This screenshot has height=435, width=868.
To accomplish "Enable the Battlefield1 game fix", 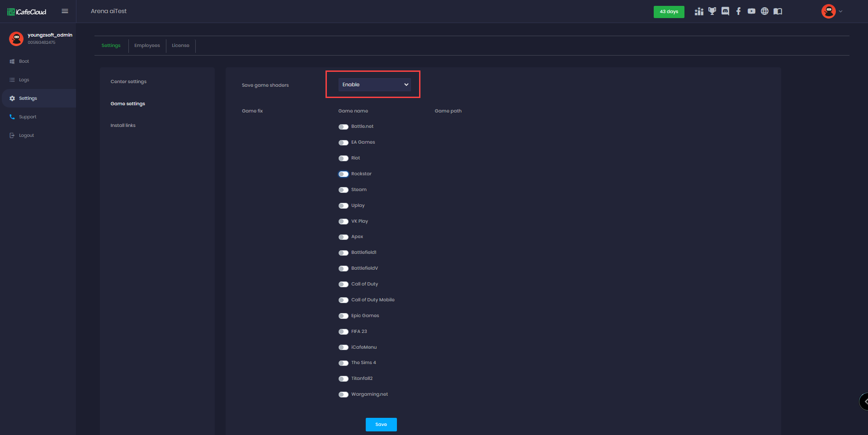I will click(344, 253).
